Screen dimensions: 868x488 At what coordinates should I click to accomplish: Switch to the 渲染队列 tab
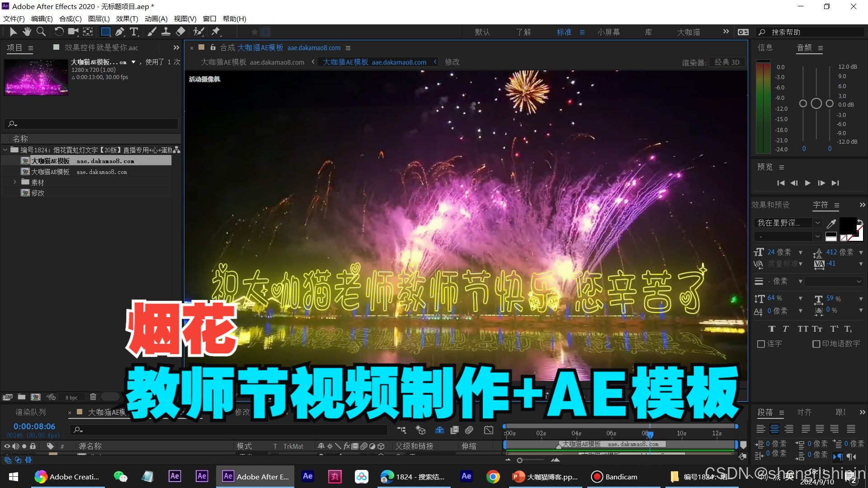tap(31, 412)
